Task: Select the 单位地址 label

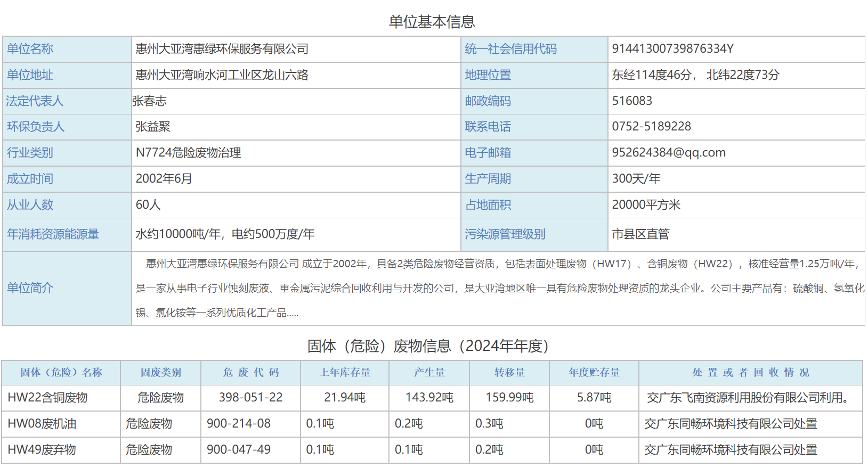Action: tap(30, 75)
